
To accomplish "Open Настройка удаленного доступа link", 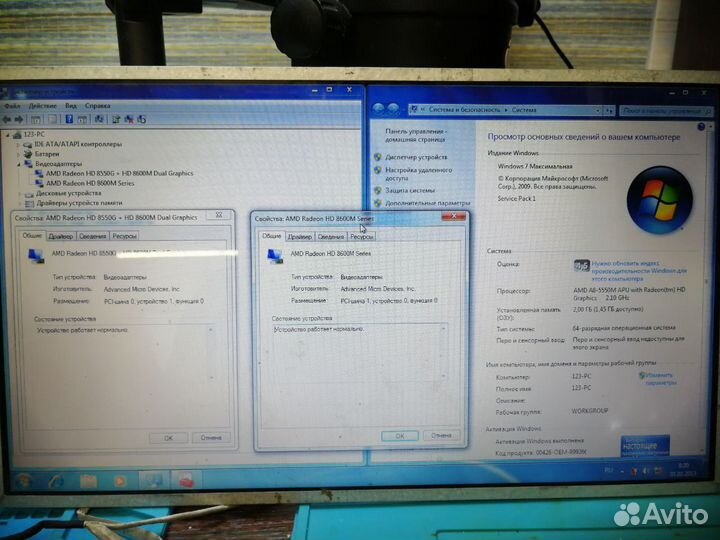I will pyautogui.click(x=418, y=174).
